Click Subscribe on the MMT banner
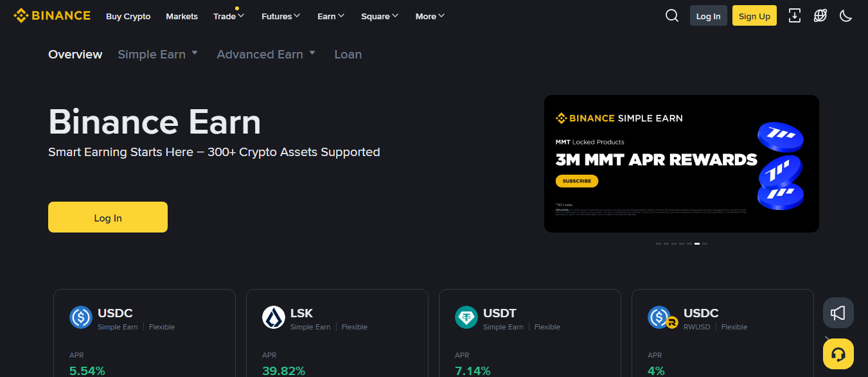The height and width of the screenshot is (377, 868). click(x=577, y=181)
